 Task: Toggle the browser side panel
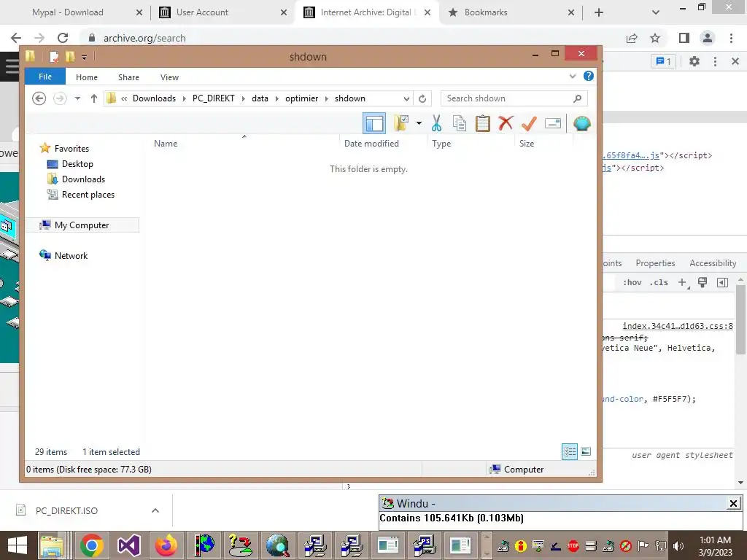[684, 38]
